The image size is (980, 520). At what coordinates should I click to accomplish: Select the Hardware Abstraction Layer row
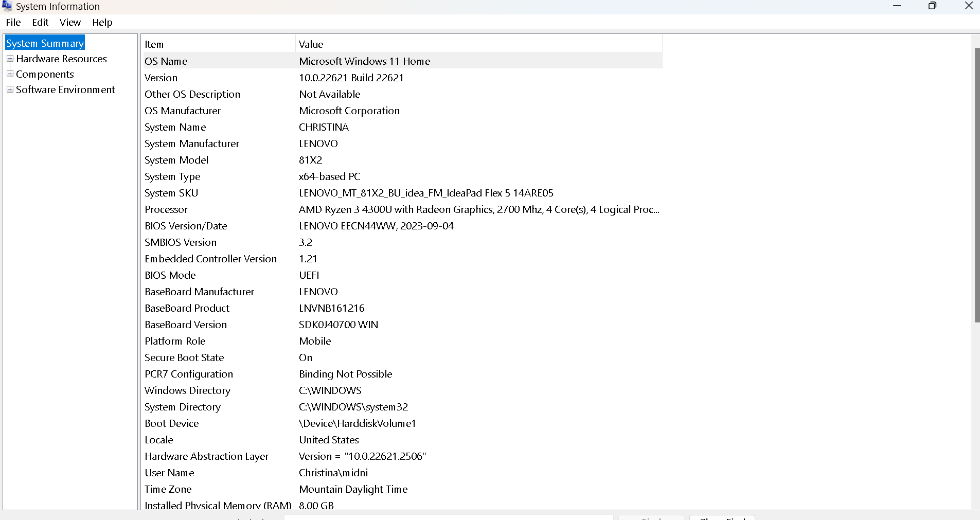pyautogui.click(x=402, y=456)
